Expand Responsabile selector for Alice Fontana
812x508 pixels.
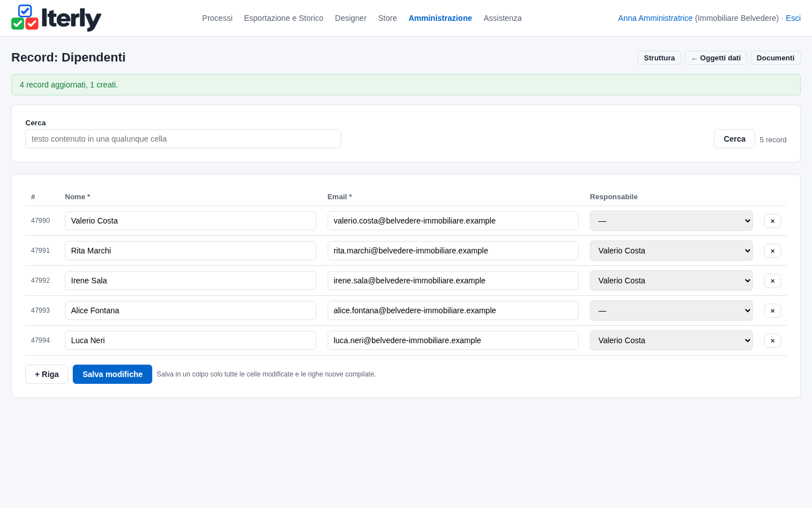coord(671,310)
